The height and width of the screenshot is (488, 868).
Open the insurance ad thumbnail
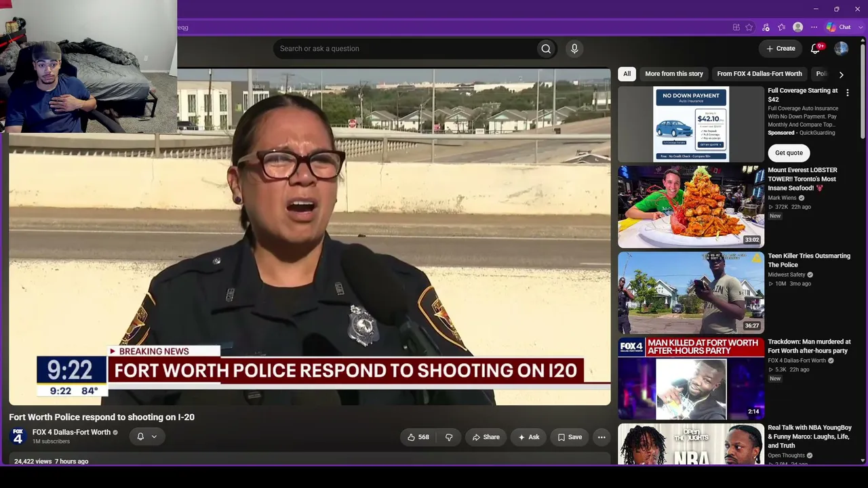coord(691,124)
